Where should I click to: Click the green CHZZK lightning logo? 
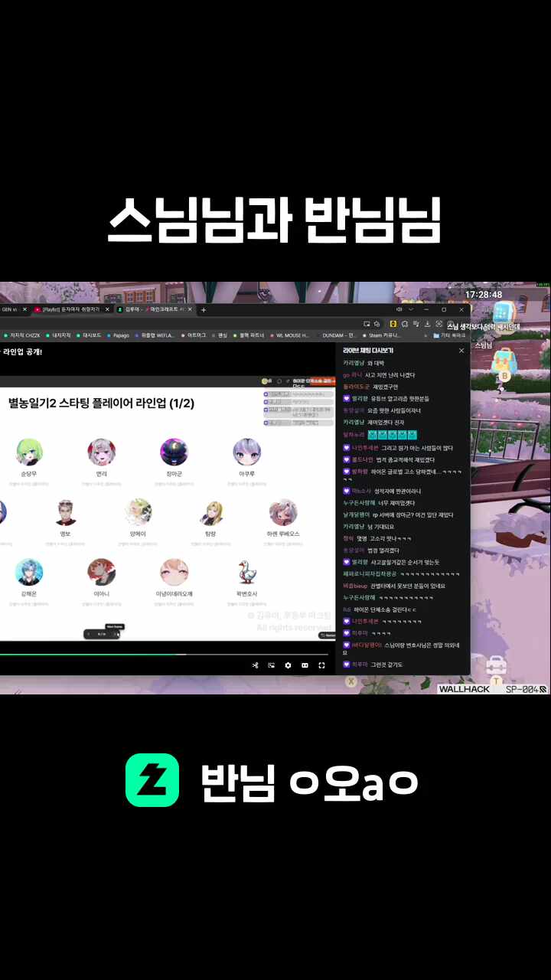[x=152, y=780]
